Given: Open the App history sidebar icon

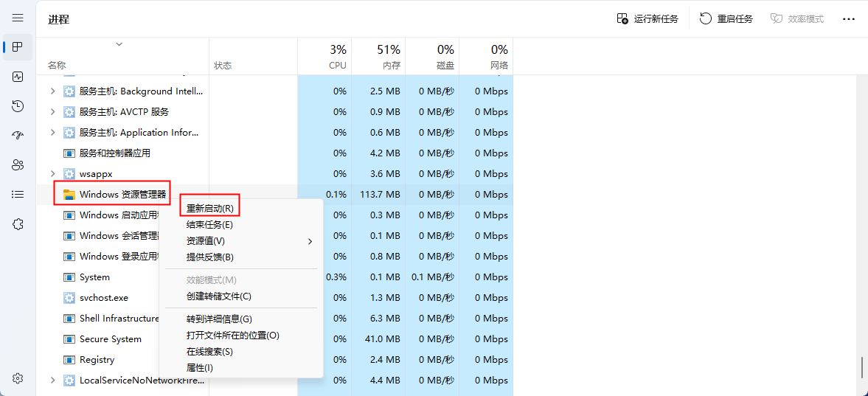Looking at the screenshot, I should coord(18,105).
